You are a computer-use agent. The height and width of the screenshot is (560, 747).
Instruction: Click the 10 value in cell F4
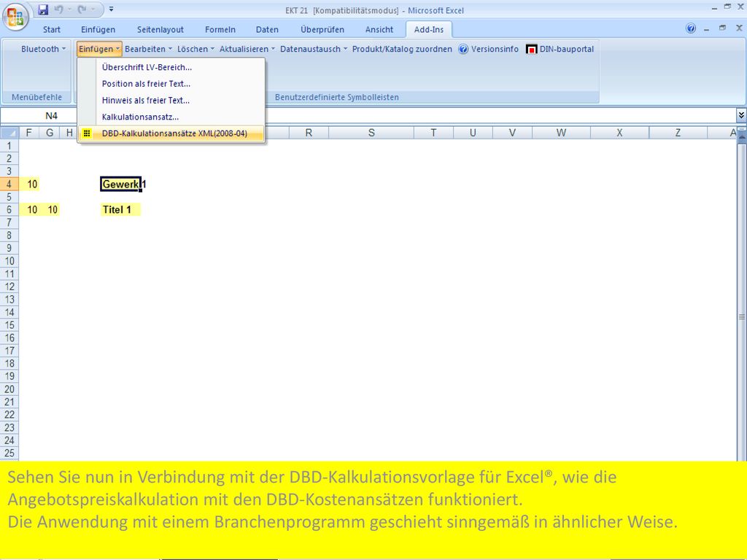pos(32,184)
